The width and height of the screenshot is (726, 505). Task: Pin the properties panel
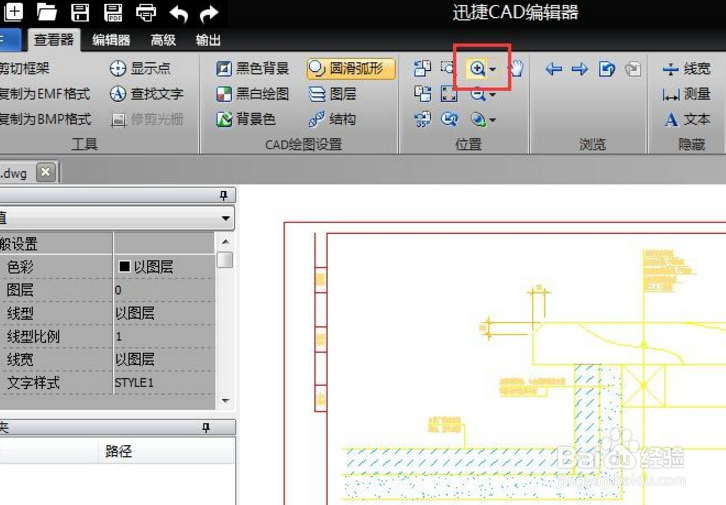click(224, 195)
